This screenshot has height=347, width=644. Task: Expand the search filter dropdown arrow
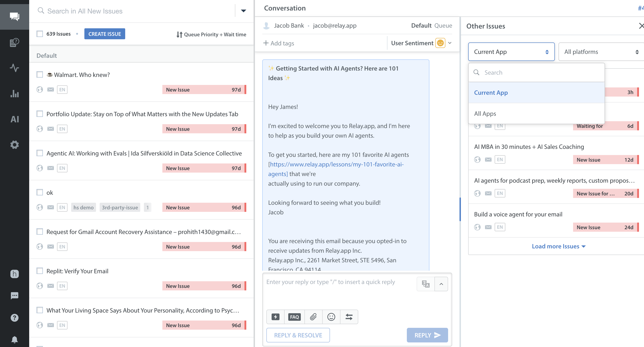tap(243, 11)
